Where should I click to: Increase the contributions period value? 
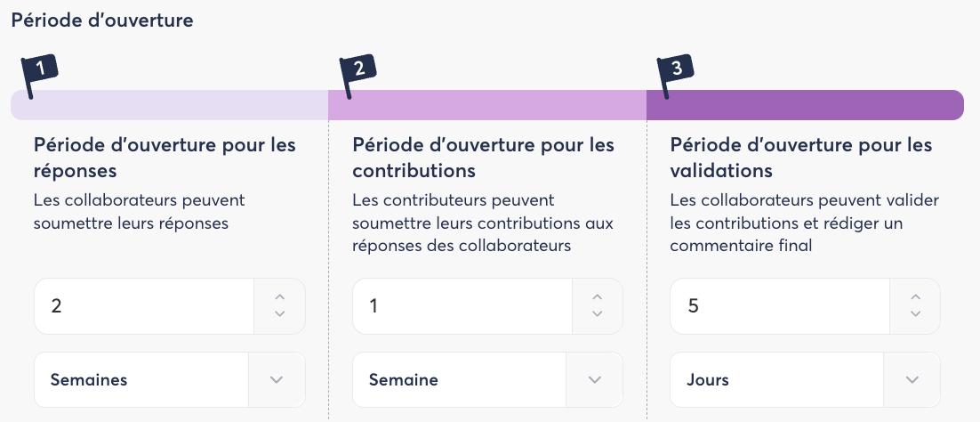[x=598, y=297]
